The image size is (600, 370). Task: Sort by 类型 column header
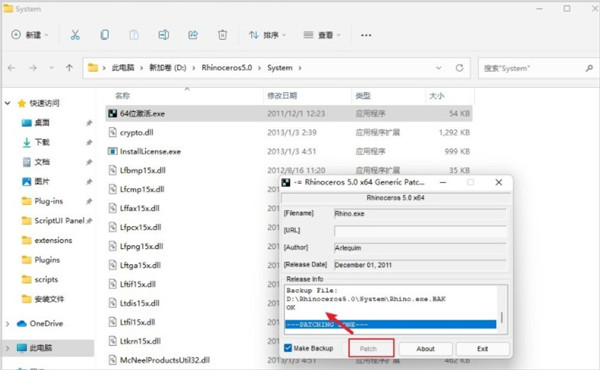pos(363,96)
